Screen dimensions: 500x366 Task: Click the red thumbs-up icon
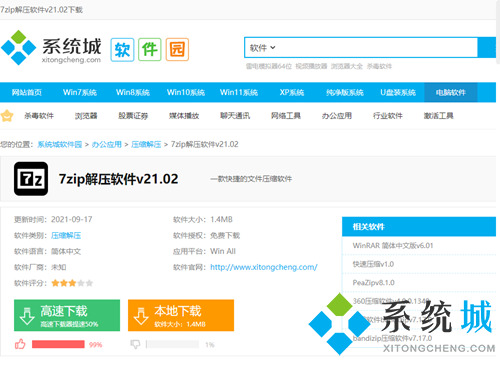[20, 344]
